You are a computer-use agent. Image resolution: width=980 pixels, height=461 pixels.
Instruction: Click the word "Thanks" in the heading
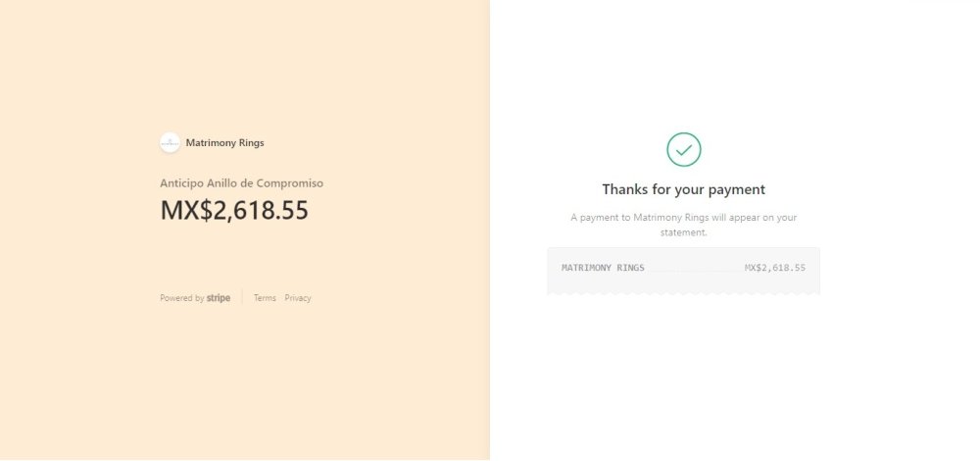coord(624,189)
